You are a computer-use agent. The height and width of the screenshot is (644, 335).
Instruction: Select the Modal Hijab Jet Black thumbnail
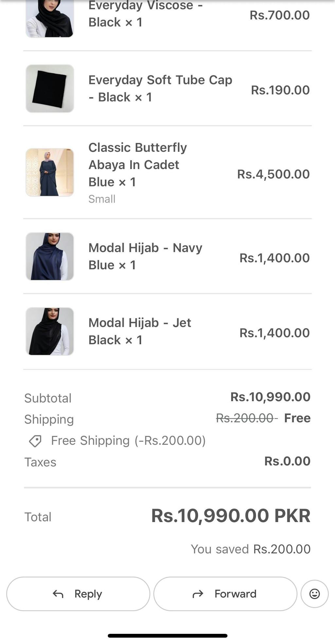(50, 331)
